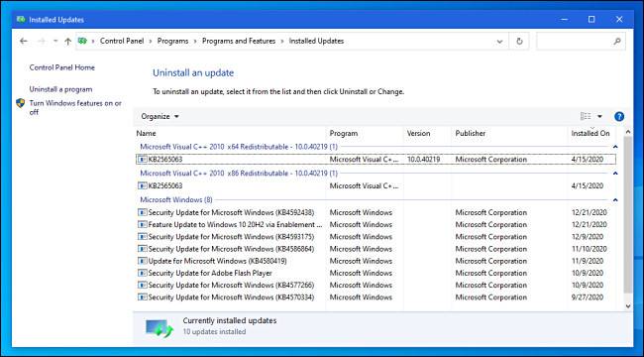Click the search magnifier icon
Screen dimensions: 644x357
tap(617, 41)
